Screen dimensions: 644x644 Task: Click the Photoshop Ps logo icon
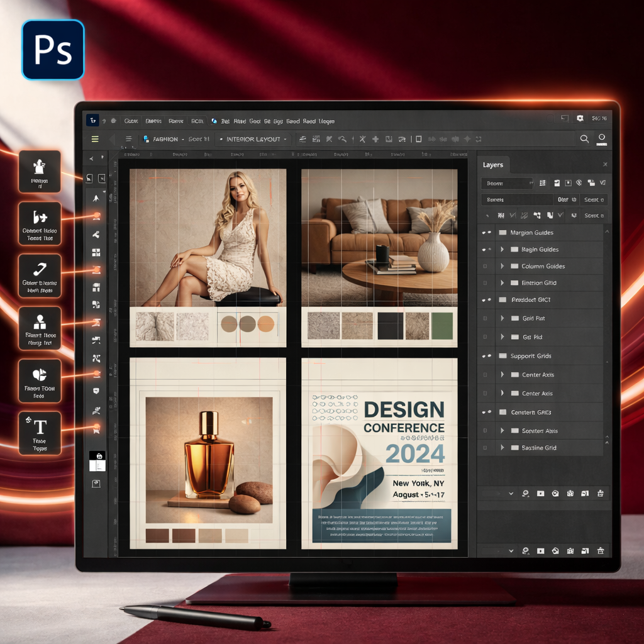pos(53,50)
